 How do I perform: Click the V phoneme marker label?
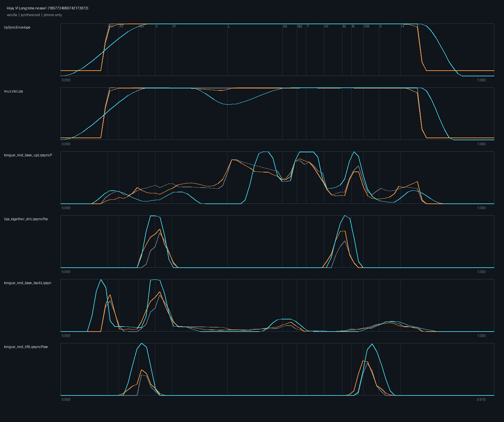pos(157,26)
